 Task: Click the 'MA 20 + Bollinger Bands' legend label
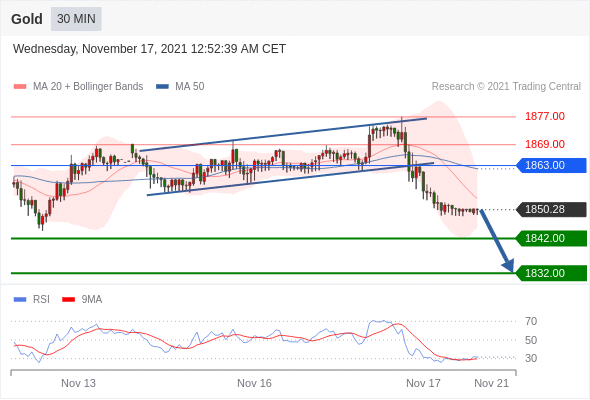click(88, 87)
